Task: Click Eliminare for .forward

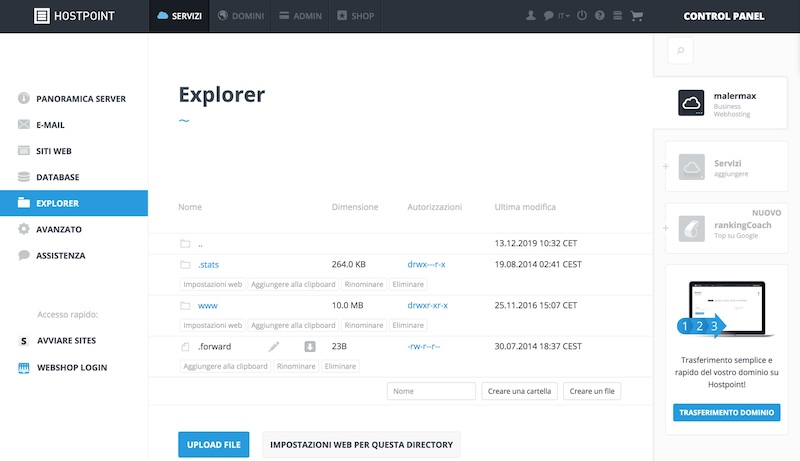Action: coord(340,366)
